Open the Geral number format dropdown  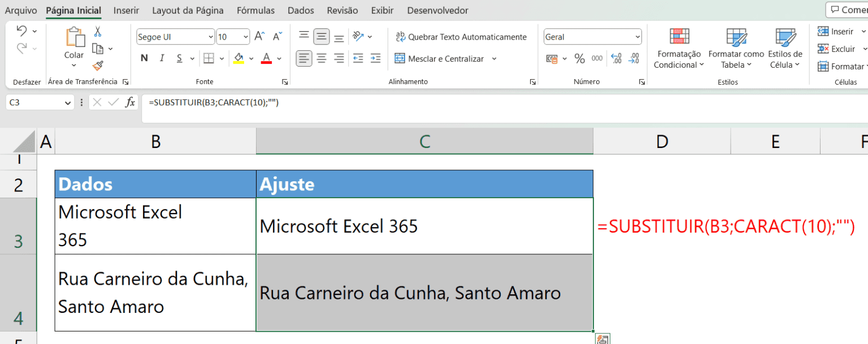tap(639, 36)
